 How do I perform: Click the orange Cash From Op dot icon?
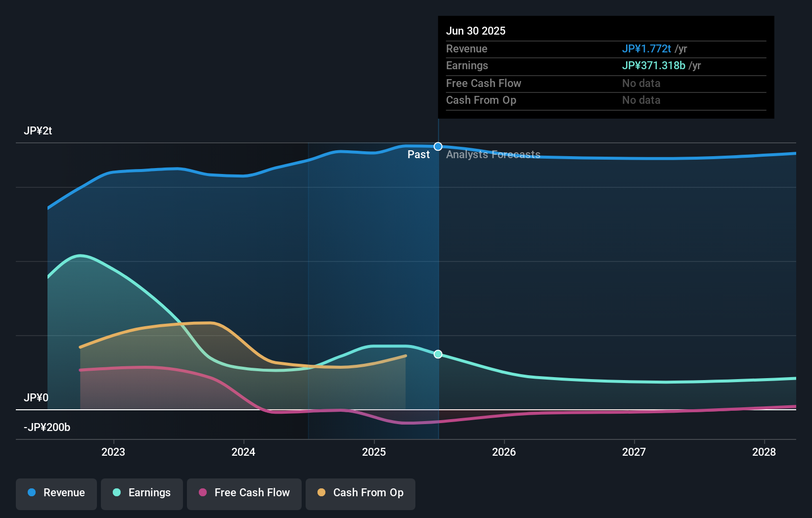tap(322, 493)
